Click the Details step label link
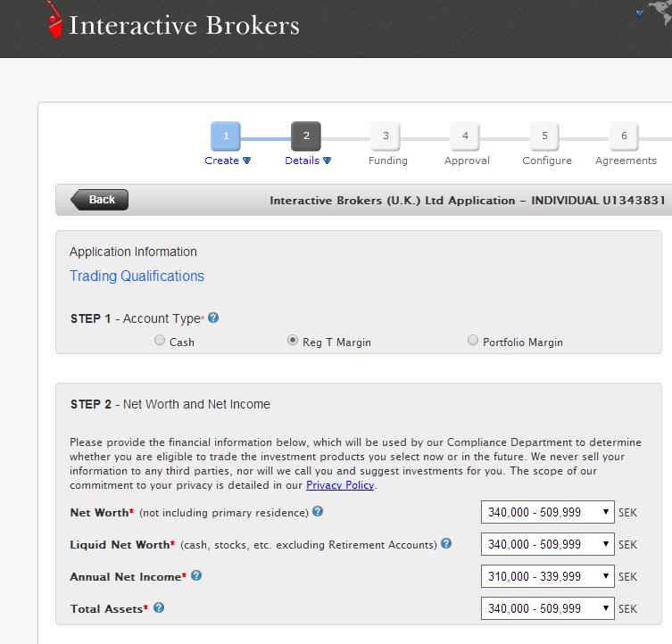This screenshot has width=672, height=644. 303,161
